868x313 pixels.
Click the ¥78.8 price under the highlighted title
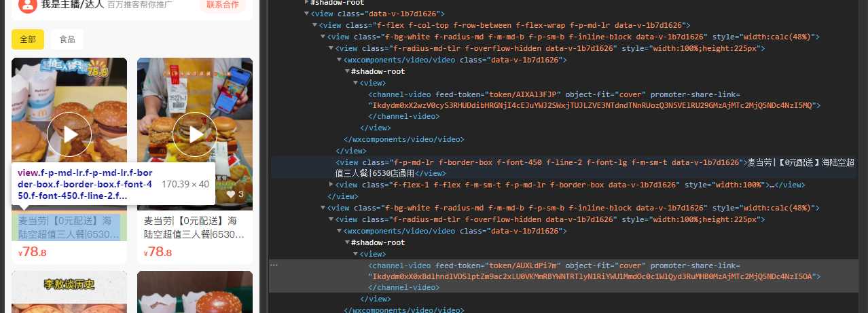33,252
